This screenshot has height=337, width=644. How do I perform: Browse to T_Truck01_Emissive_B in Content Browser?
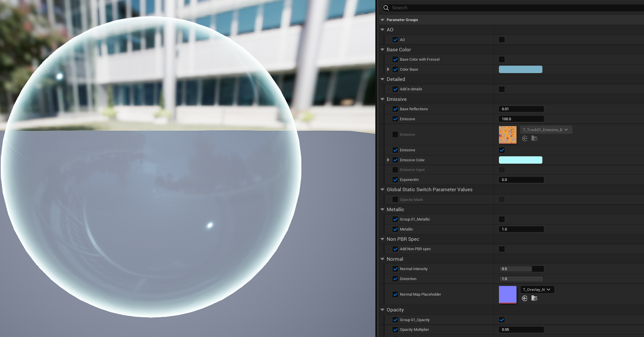534,139
